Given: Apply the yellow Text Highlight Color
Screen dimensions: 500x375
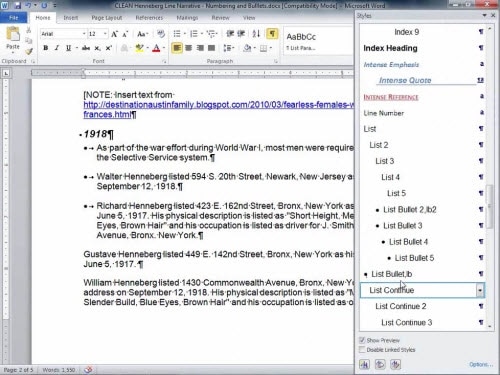Looking at the screenshot, I should pyautogui.click(x=139, y=48).
